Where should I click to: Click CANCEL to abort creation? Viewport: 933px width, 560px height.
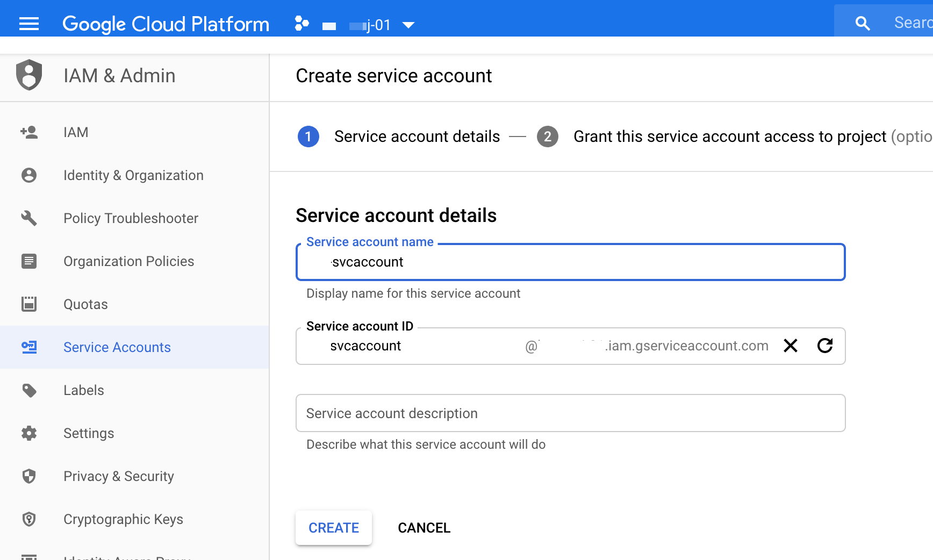(x=424, y=528)
